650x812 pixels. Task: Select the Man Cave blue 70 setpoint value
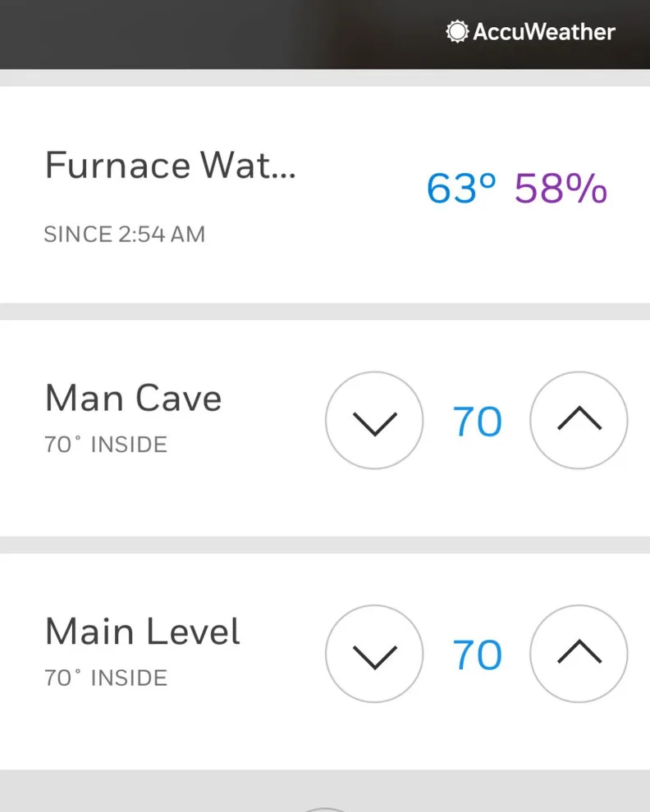(478, 422)
